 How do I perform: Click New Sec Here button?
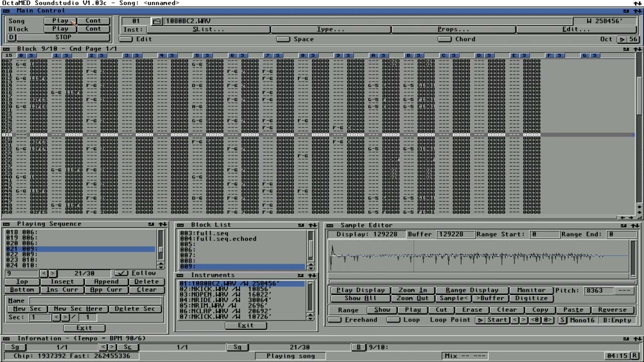click(x=78, y=309)
